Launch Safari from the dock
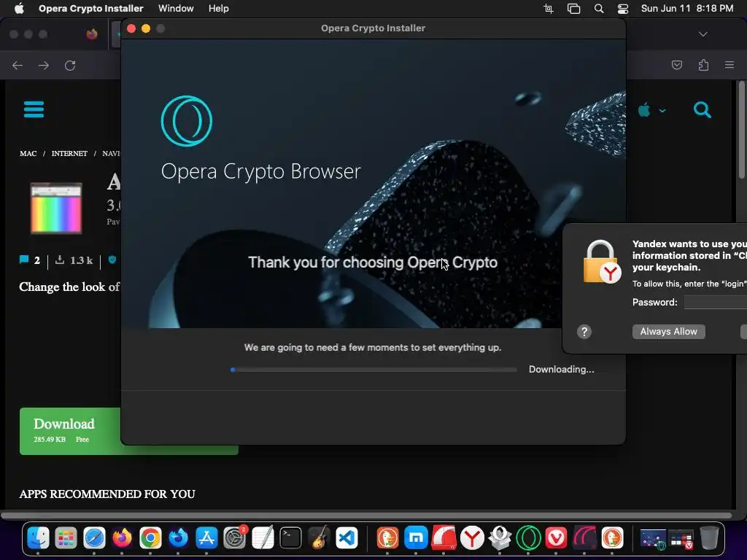Screen dimensions: 747x560 click(x=94, y=538)
